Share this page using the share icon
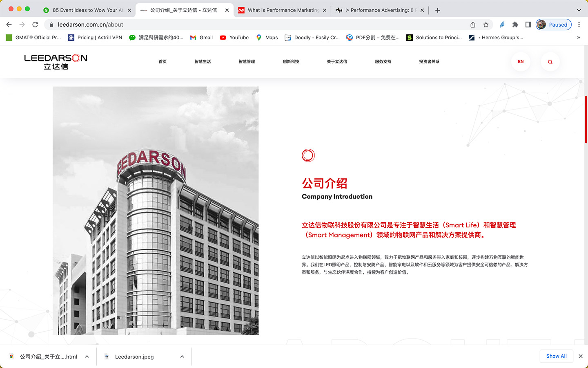The width and height of the screenshot is (588, 368). (x=473, y=25)
